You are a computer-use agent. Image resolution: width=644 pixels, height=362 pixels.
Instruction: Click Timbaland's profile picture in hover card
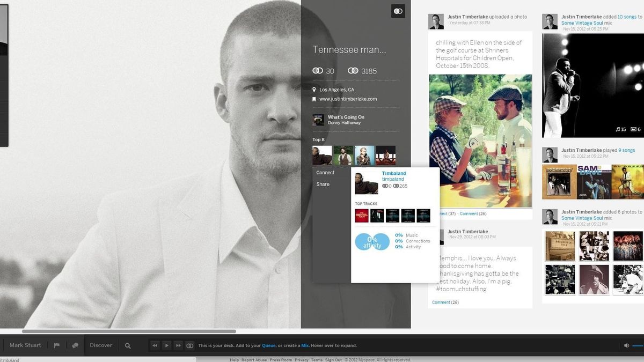point(367,182)
